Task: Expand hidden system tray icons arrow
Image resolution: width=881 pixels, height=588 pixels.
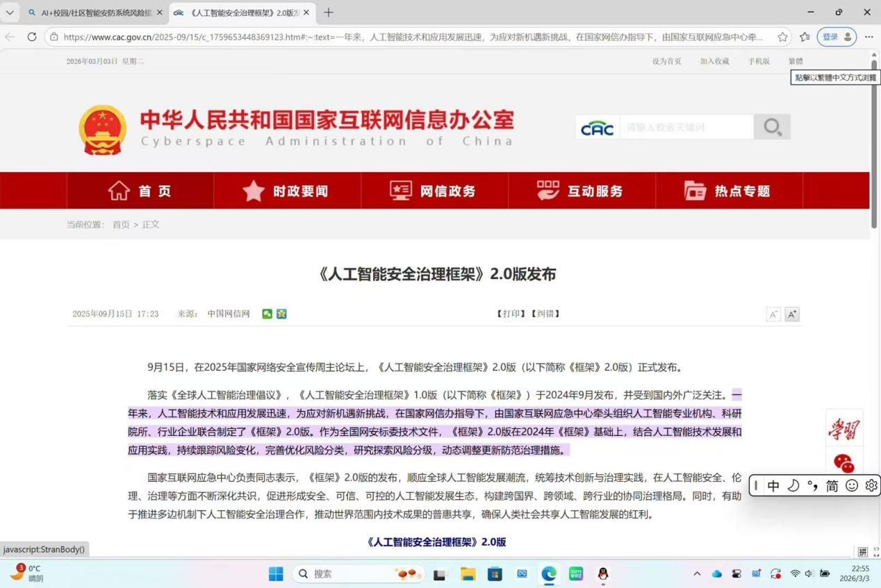Action: click(x=697, y=574)
